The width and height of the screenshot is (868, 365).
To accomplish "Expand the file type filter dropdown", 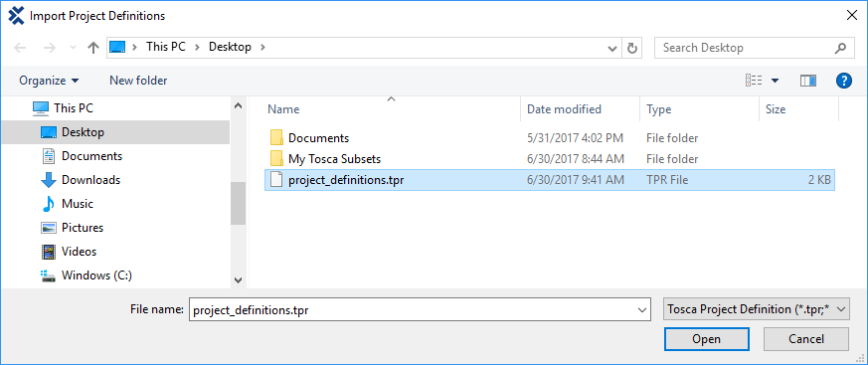I will 757,309.
